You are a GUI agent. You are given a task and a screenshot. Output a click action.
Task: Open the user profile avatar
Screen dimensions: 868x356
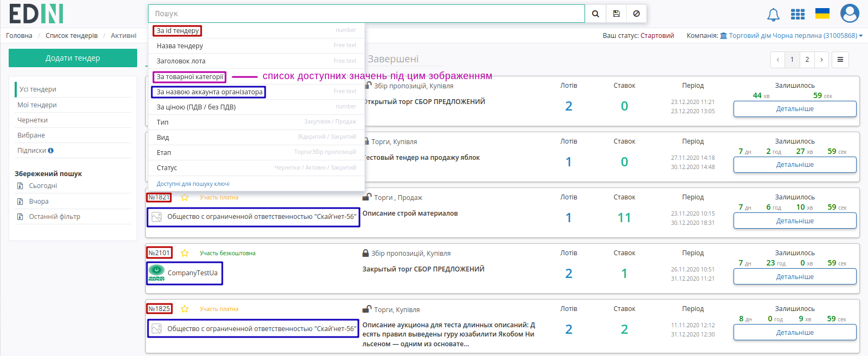coord(850,14)
